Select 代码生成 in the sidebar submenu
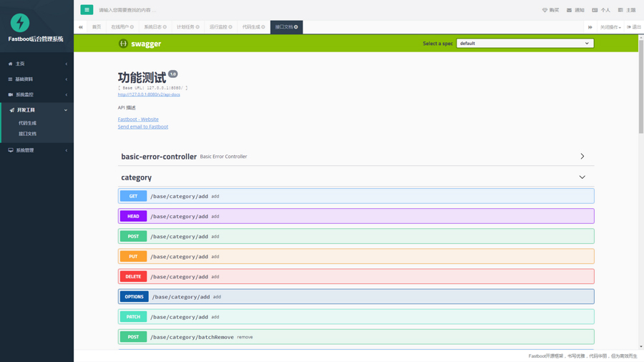Viewport: 644px width, 362px height. [x=27, y=123]
